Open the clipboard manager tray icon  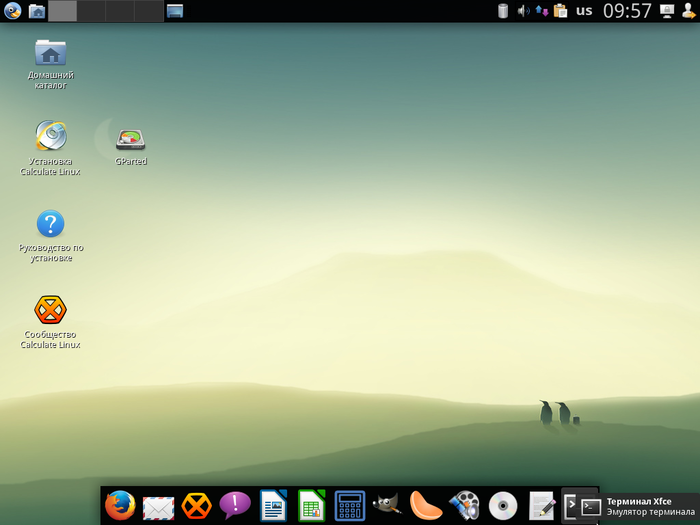[560, 11]
